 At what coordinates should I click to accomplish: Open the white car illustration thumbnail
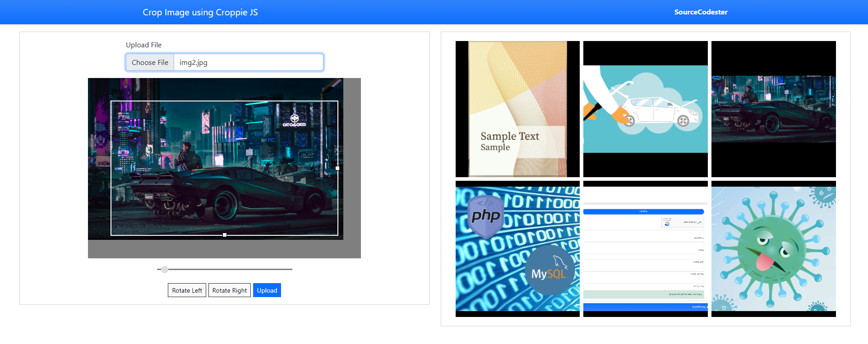[645, 109]
